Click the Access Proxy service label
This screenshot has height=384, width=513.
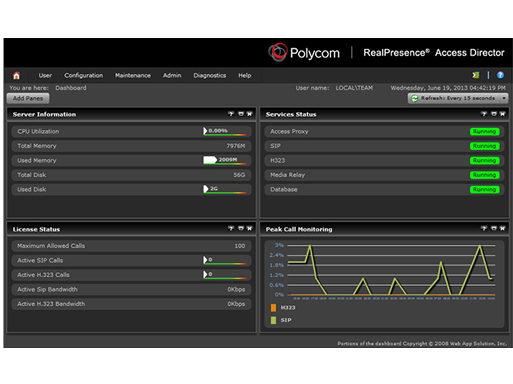pyautogui.click(x=289, y=132)
